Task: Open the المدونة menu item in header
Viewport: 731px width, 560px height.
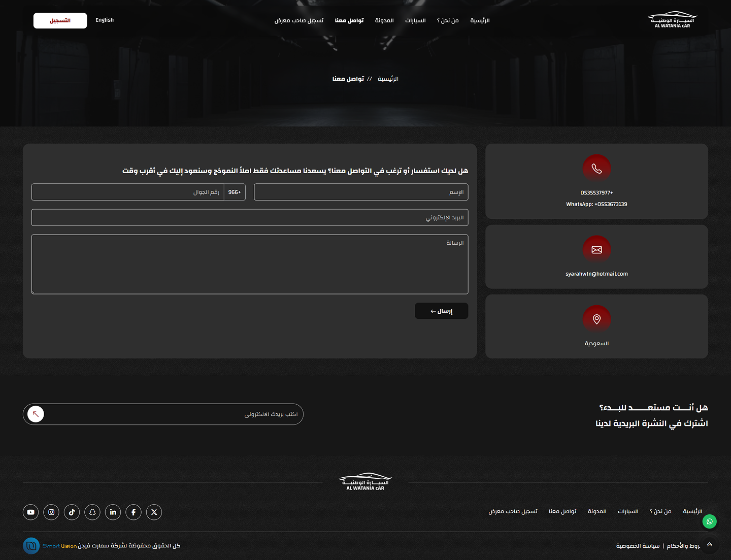Action: [384, 21]
